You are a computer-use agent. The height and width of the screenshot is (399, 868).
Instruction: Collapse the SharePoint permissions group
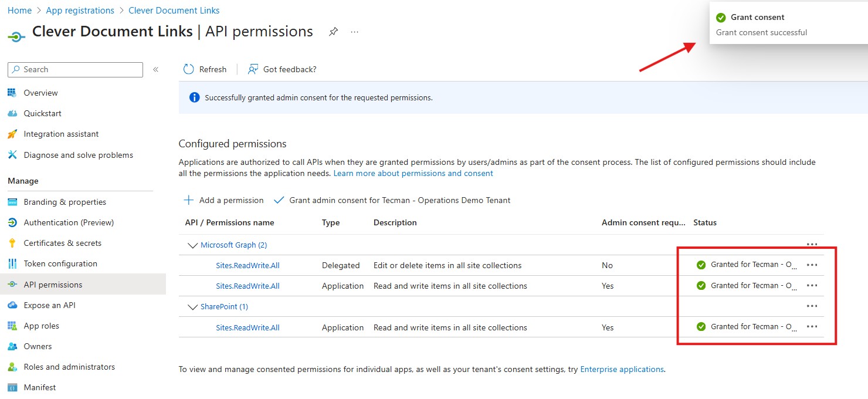(192, 307)
